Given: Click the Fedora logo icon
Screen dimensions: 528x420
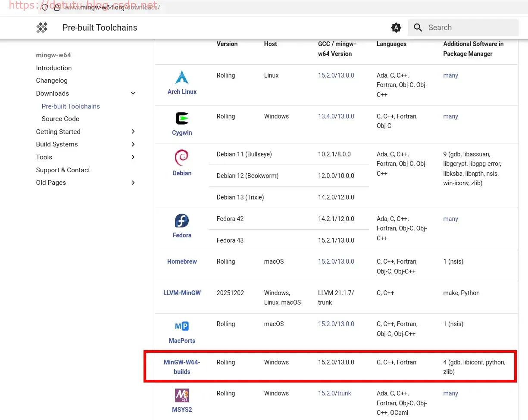Looking at the screenshot, I should point(182,221).
